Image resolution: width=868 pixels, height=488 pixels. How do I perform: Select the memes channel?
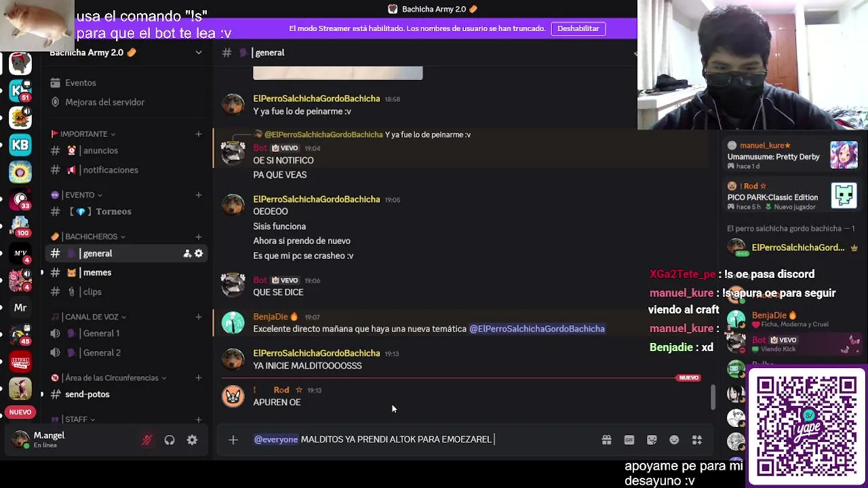[97, 272]
